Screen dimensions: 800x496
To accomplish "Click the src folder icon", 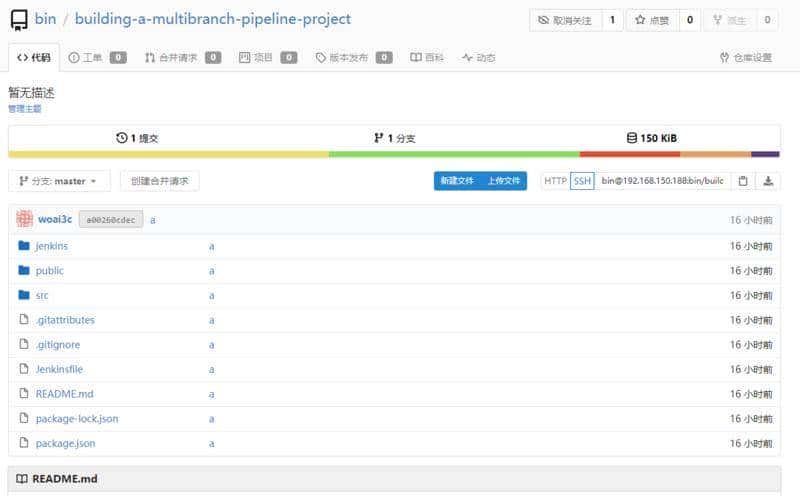I will pyautogui.click(x=24, y=295).
